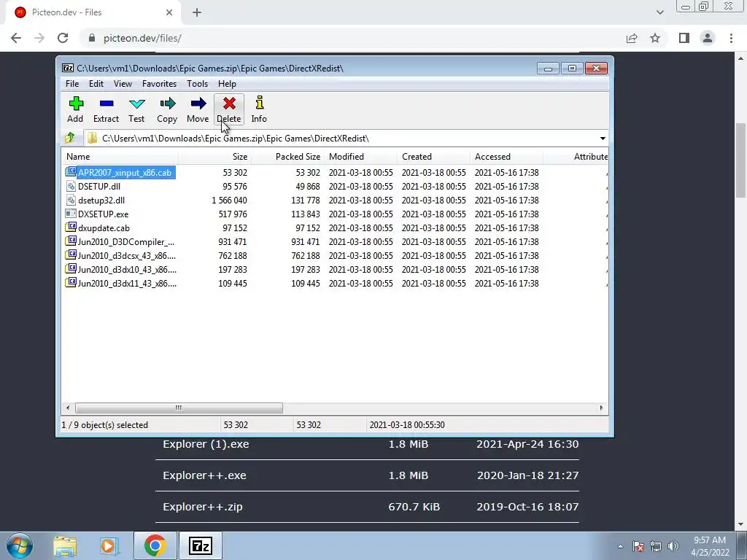Viewport: 747px width, 560px height.
Task: Click the horizontal scrollbar thumb in 7-Zip
Action: [179, 408]
